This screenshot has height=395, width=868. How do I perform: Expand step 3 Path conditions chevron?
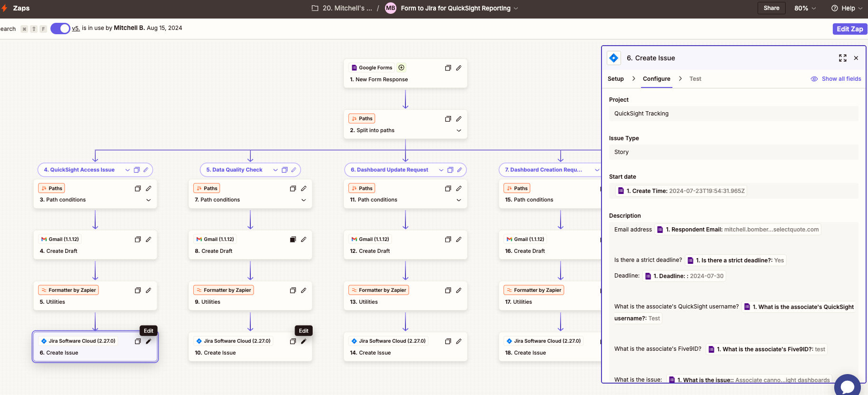(x=148, y=200)
